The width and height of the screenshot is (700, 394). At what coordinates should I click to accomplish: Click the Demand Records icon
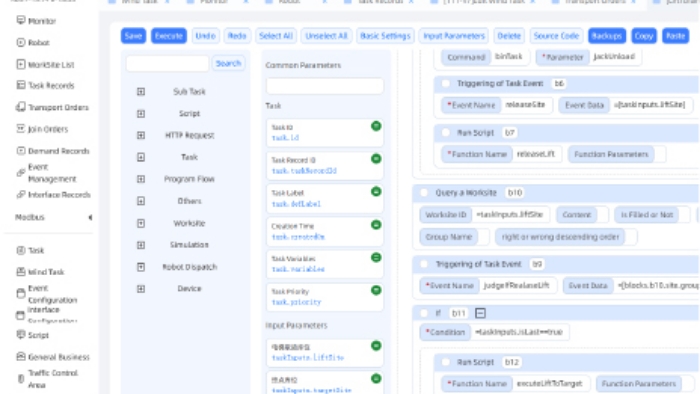[21, 150]
